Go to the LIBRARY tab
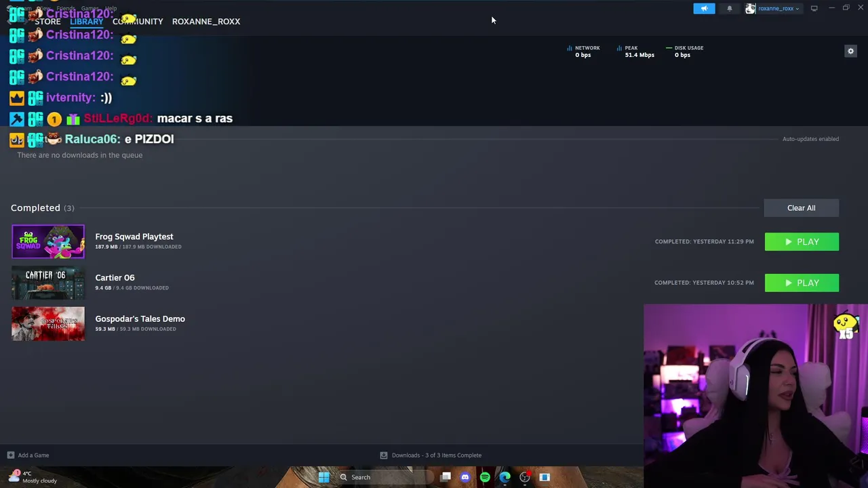Screen dimensions: 868x488 [x=86, y=21]
